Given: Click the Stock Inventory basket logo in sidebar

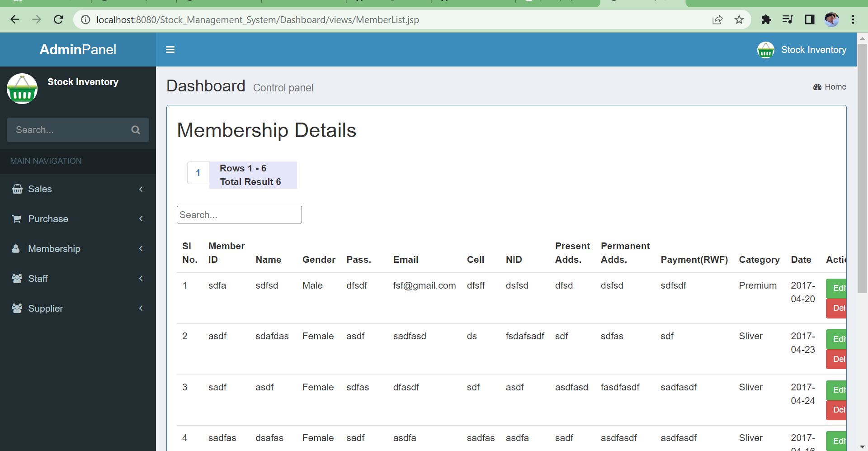Looking at the screenshot, I should (x=22, y=88).
